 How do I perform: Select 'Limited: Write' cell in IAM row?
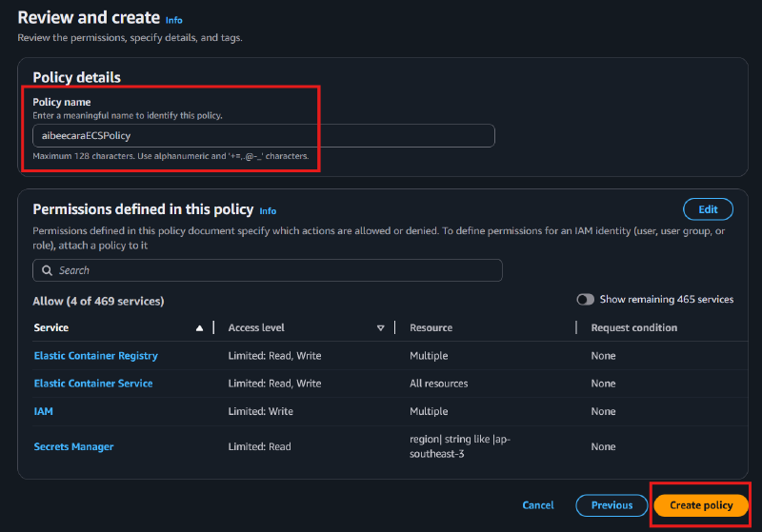click(x=260, y=412)
